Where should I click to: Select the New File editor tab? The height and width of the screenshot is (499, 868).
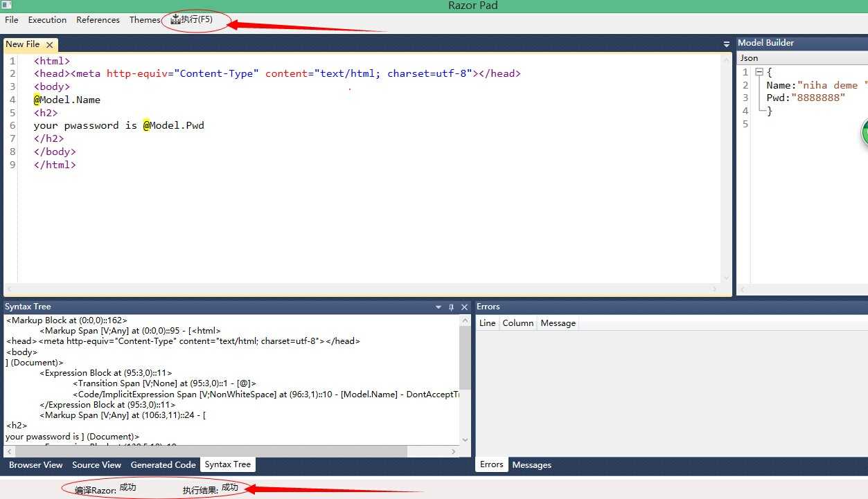23,44
